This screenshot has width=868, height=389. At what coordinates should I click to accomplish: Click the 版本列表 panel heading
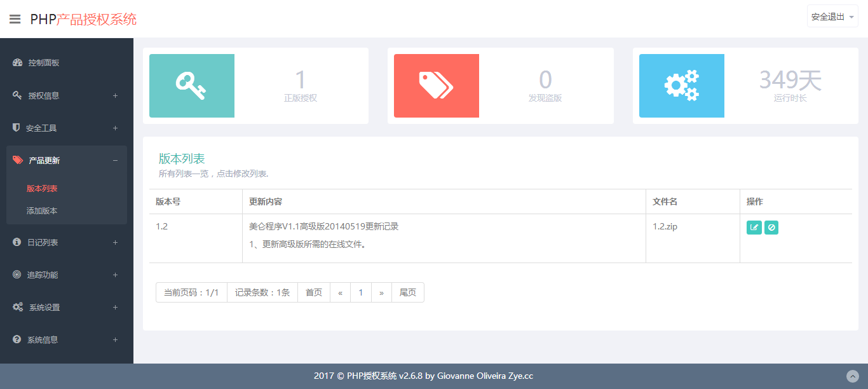tap(182, 158)
